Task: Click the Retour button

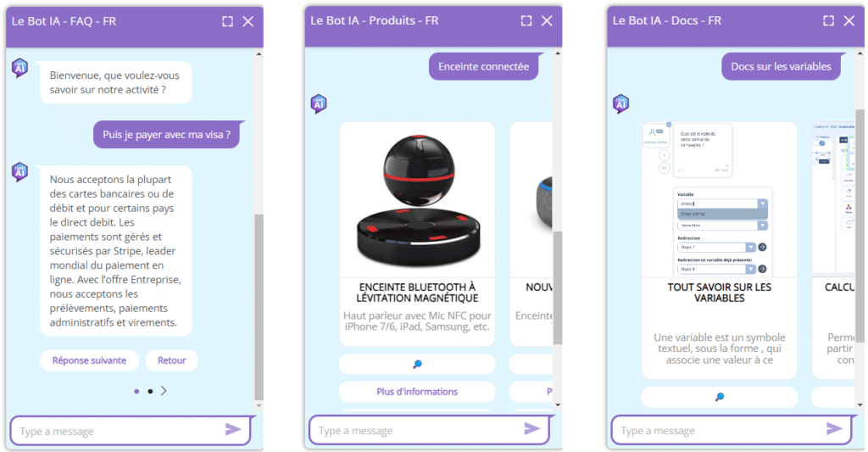Action: 171,360
